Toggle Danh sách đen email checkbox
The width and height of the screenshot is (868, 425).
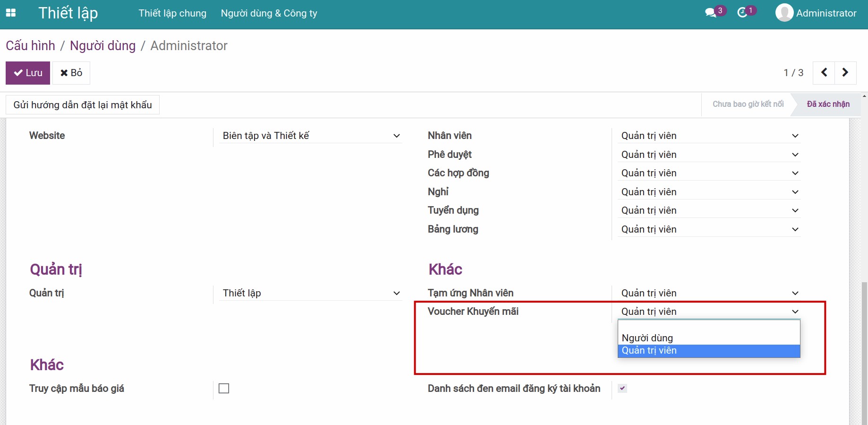point(622,388)
